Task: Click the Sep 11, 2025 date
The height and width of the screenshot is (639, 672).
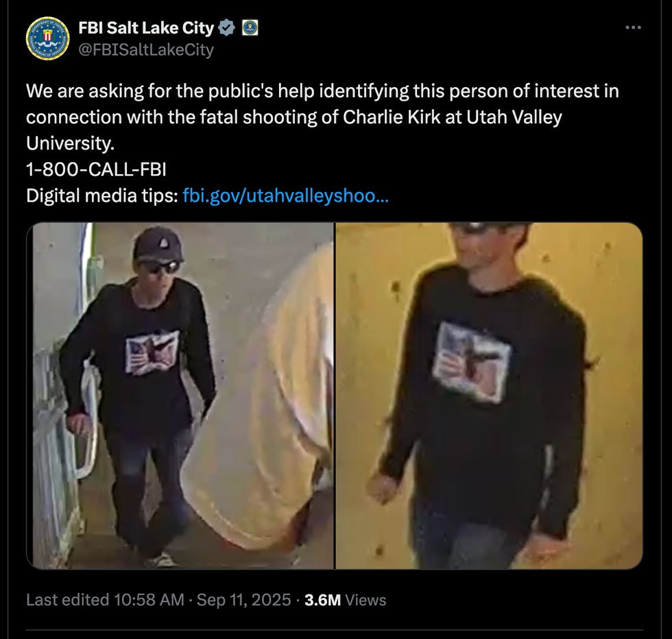Action: click(x=244, y=600)
